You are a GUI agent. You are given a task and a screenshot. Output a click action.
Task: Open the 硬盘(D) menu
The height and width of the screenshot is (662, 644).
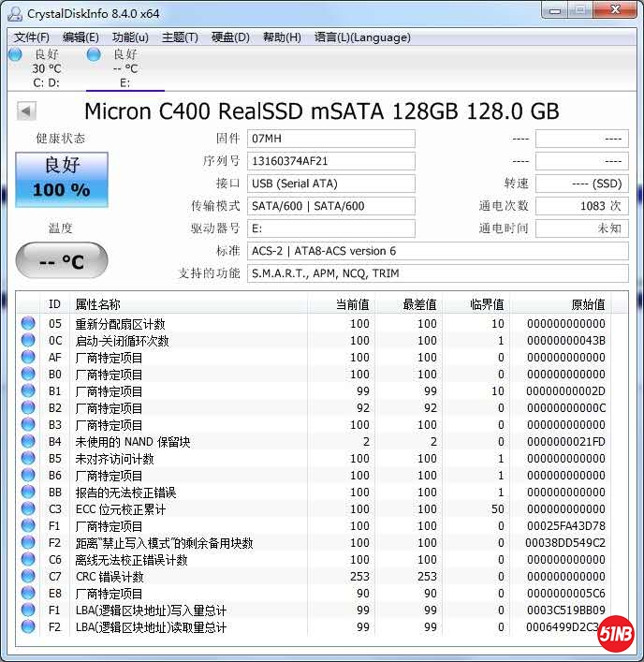(x=230, y=37)
